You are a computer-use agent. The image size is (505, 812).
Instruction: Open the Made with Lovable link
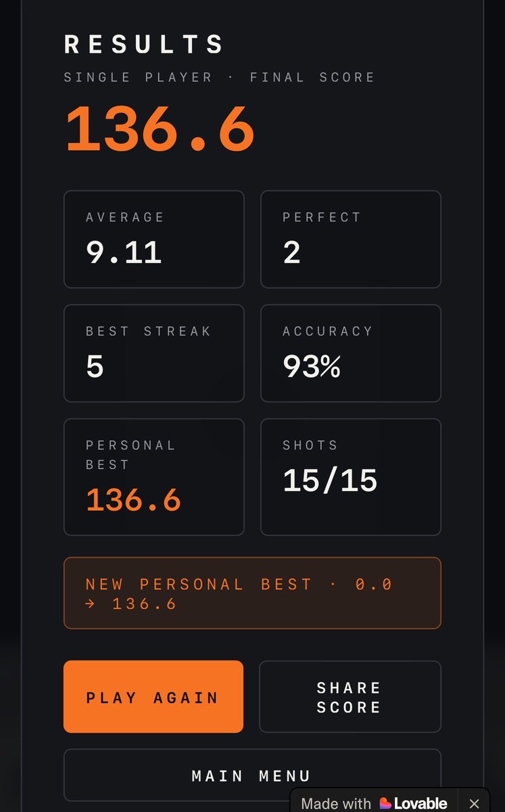[x=375, y=803]
